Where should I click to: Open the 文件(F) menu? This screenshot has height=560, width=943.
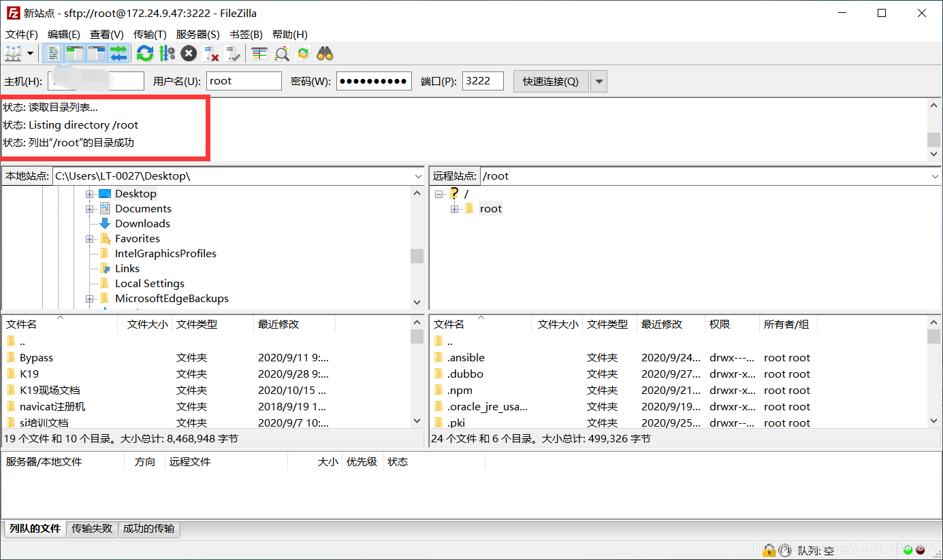[22, 34]
